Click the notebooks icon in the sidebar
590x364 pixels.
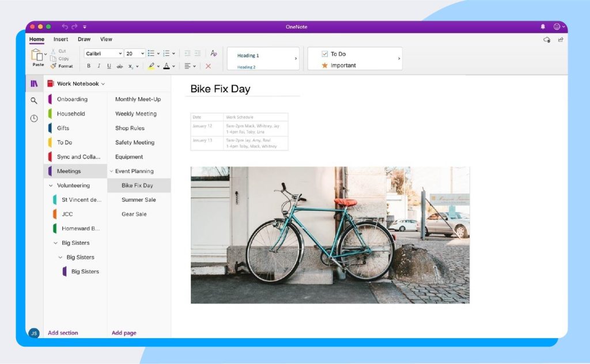(x=33, y=83)
